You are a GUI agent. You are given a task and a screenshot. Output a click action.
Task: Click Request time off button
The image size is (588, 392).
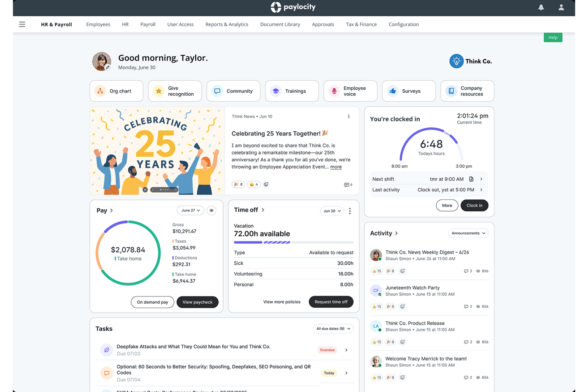point(331,302)
